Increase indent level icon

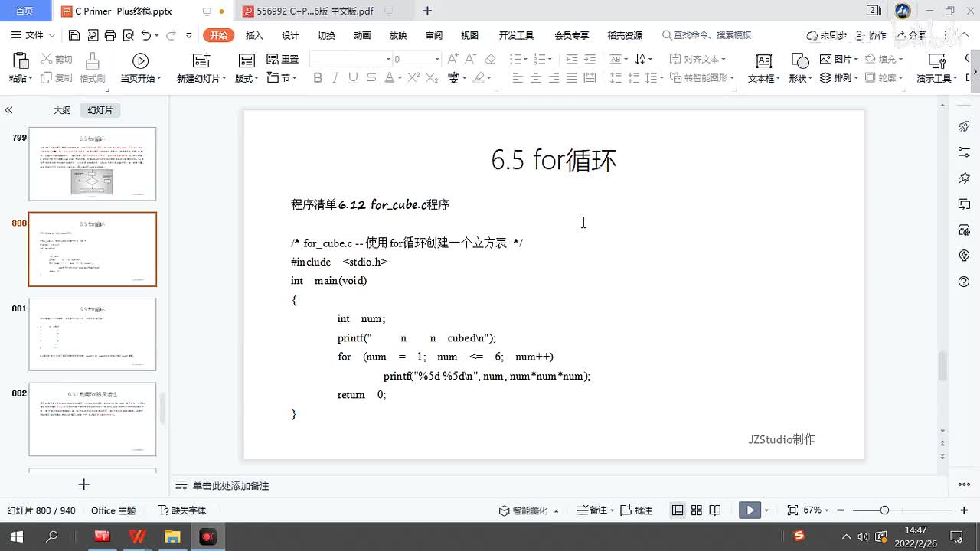(590, 59)
